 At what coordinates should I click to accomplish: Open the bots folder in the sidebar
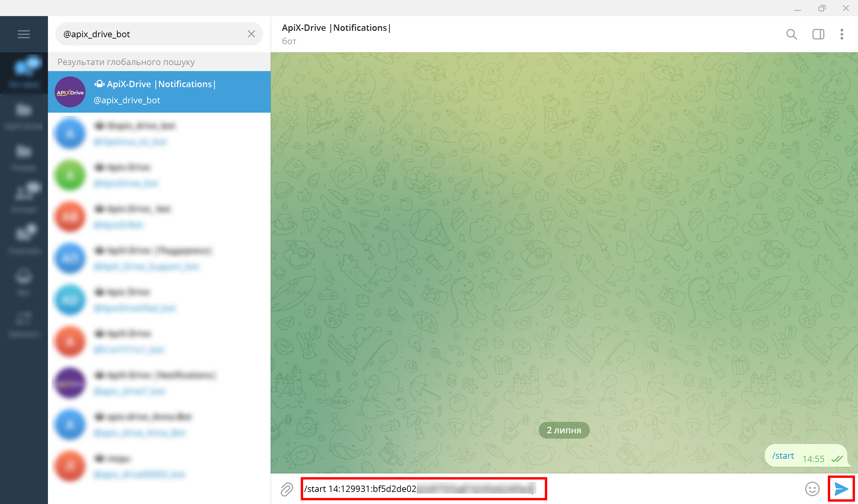coord(24,281)
